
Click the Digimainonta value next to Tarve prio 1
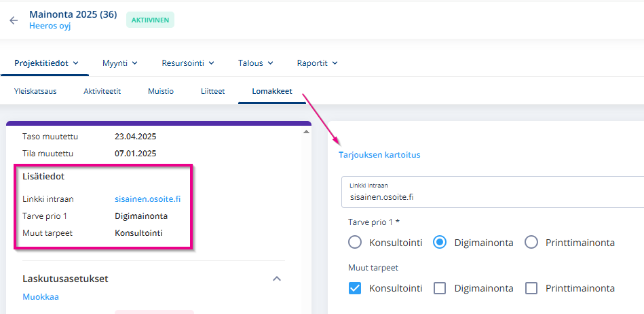point(141,216)
